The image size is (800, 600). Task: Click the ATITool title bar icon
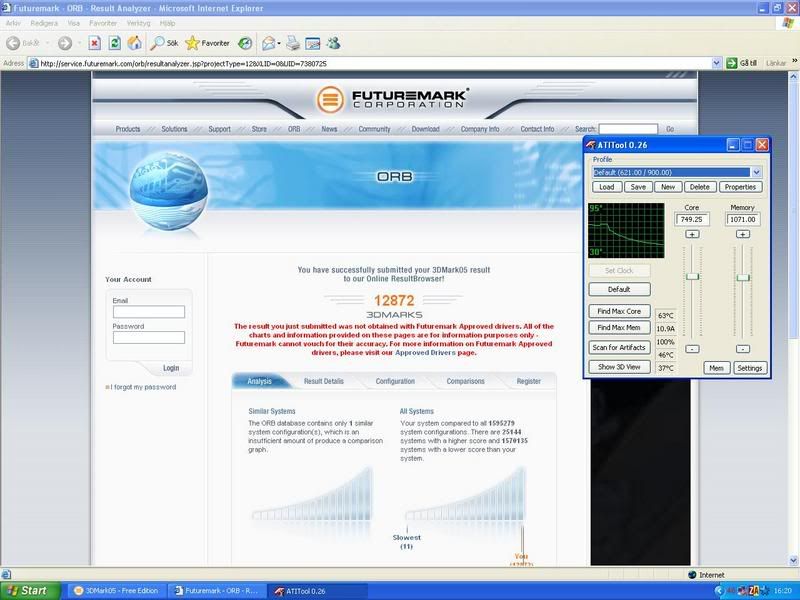tap(591, 145)
